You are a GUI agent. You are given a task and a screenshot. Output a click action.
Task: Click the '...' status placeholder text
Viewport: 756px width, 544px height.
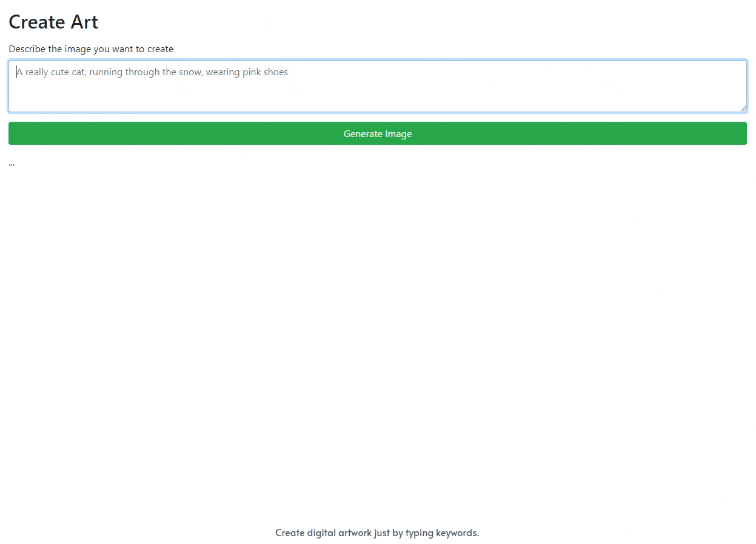point(12,163)
